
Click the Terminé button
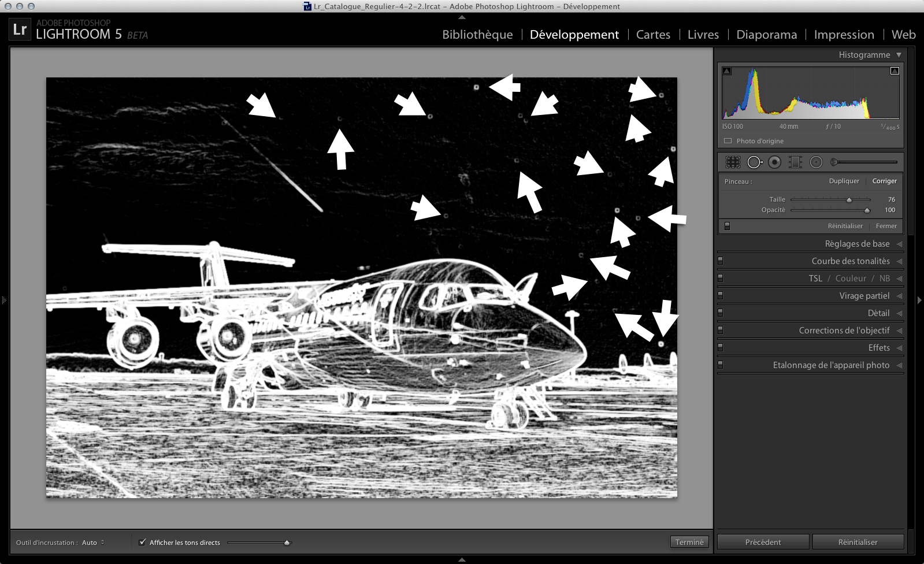(689, 542)
